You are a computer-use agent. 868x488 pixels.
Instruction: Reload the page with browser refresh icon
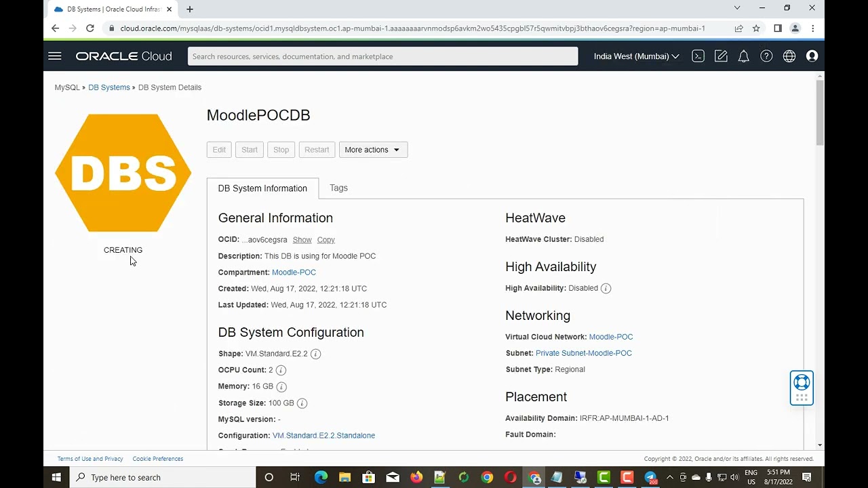pyautogui.click(x=90, y=28)
